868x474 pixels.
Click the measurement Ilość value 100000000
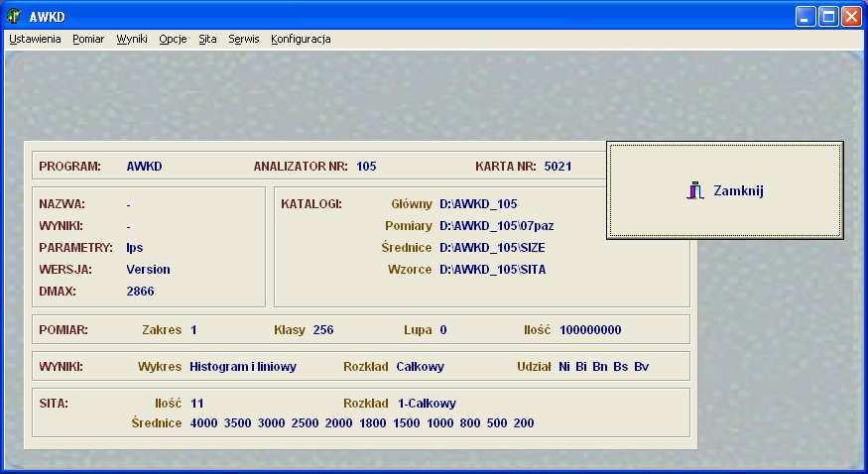pos(590,330)
